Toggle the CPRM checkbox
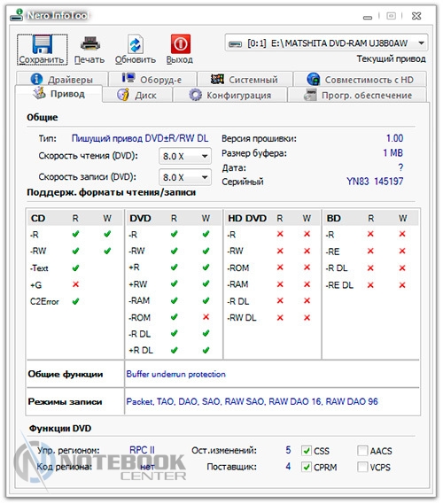 [x=307, y=467]
